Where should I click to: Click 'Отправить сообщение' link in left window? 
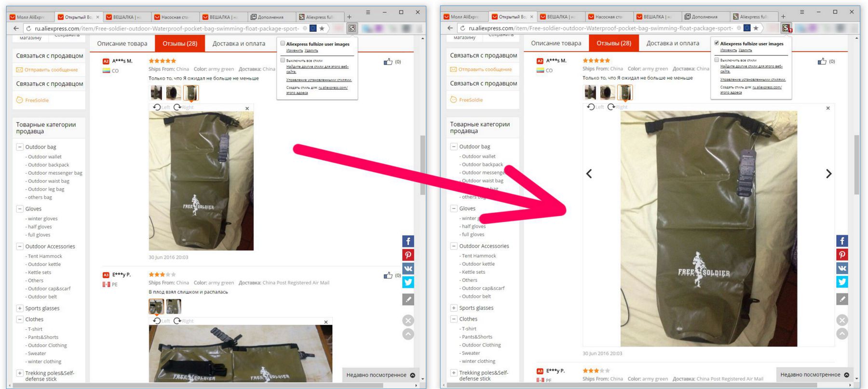51,69
